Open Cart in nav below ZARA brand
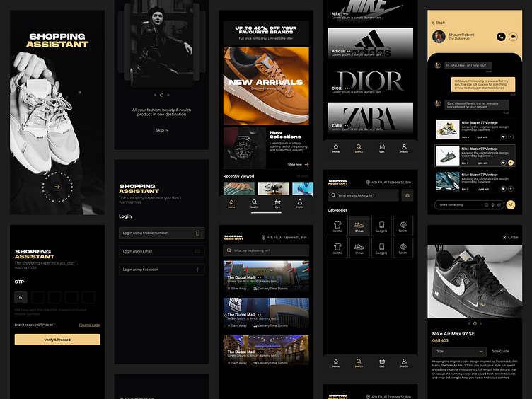This screenshot has height=399, width=532. [382, 149]
